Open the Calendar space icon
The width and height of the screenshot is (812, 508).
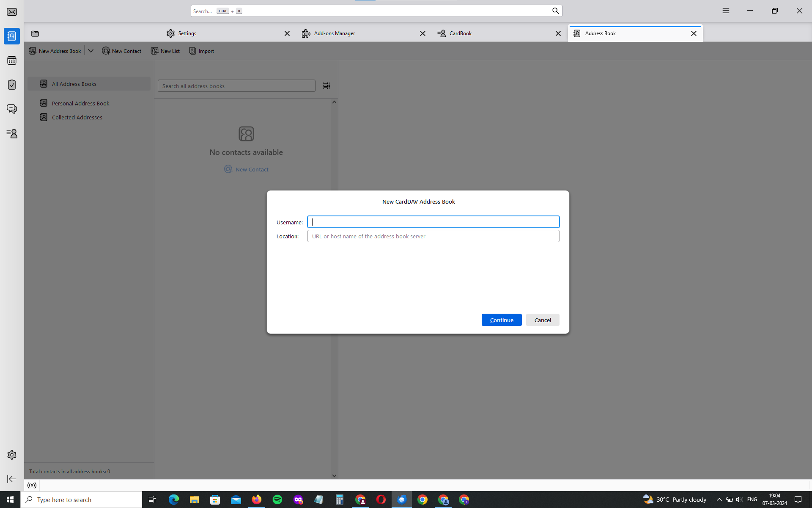12,61
